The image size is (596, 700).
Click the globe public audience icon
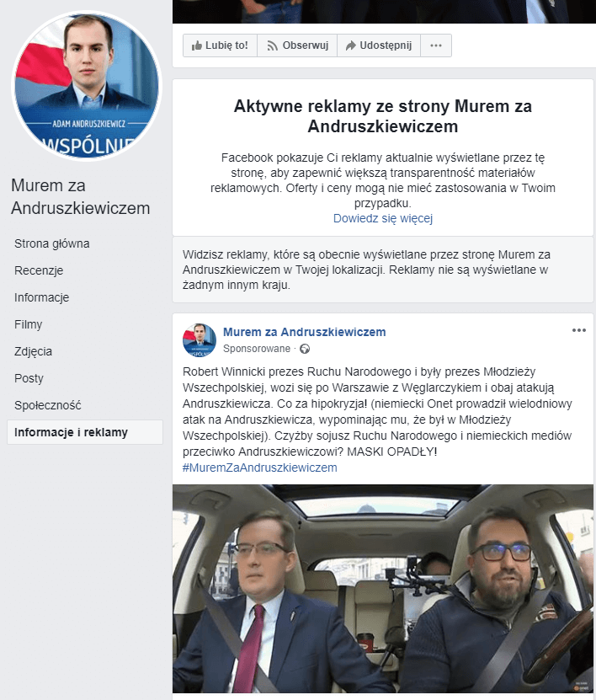[305, 349]
